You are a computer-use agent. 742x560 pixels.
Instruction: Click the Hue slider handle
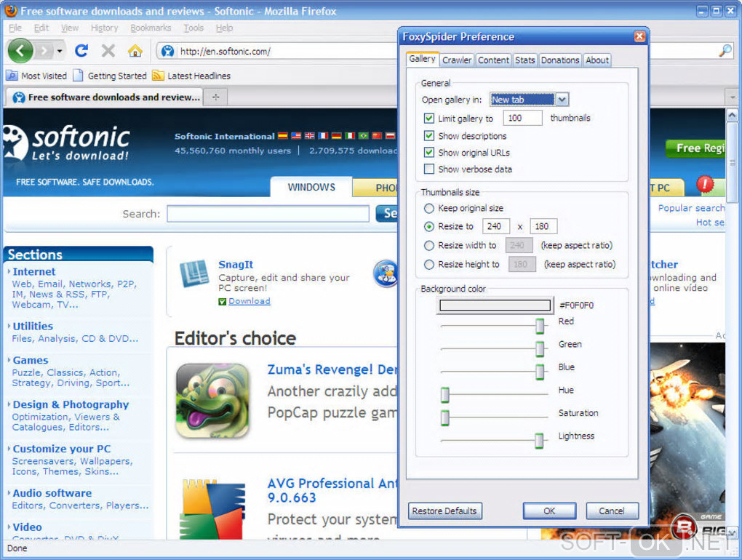coord(444,394)
